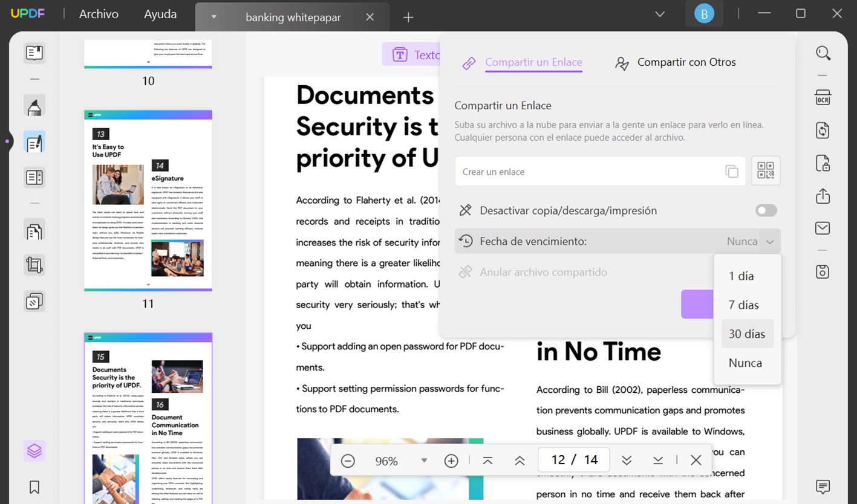The image size is (857, 504).
Task: Select the highlighter Comment tool
Action: click(34, 106)
